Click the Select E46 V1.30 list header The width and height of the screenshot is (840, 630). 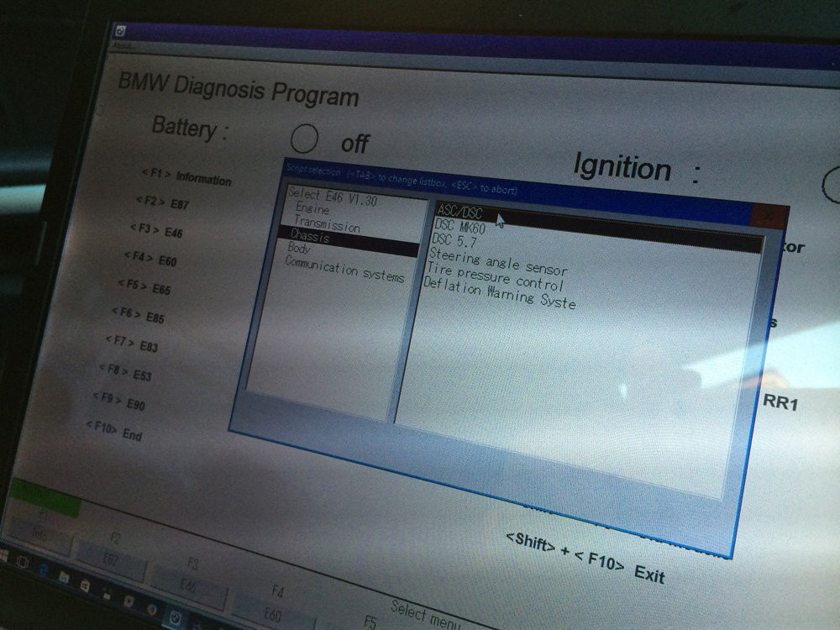coord(333,197)
